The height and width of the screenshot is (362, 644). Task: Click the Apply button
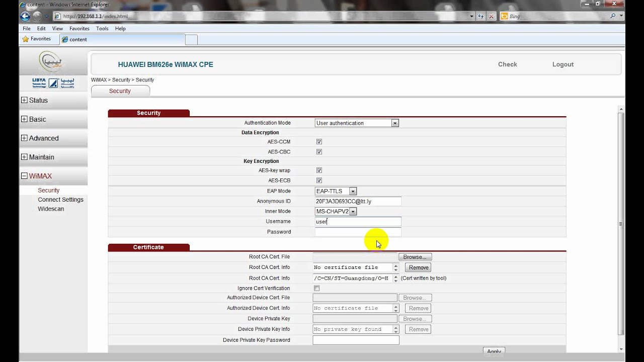494,351
